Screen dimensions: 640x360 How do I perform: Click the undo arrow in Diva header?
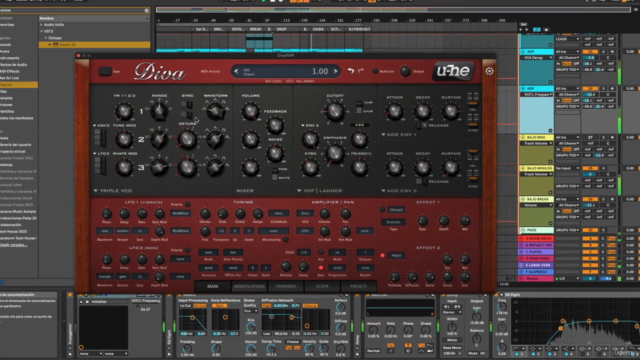(x=351, y=71)
